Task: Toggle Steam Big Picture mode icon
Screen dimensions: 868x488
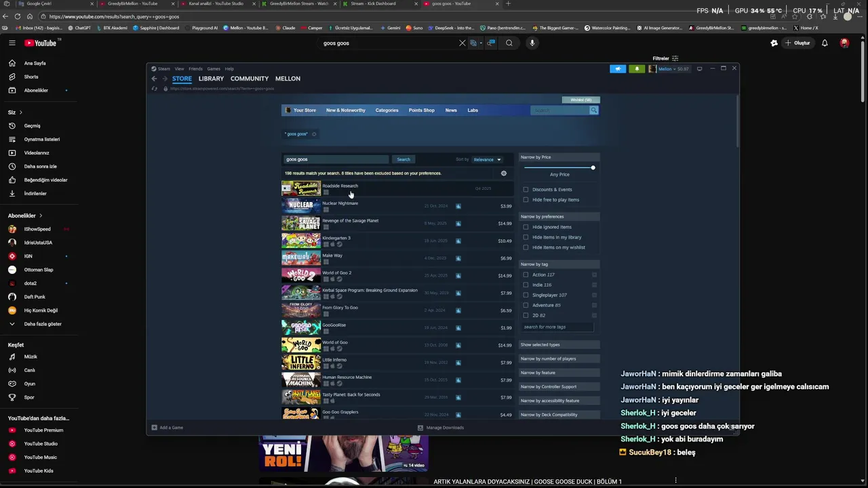Action: point(700,68)
